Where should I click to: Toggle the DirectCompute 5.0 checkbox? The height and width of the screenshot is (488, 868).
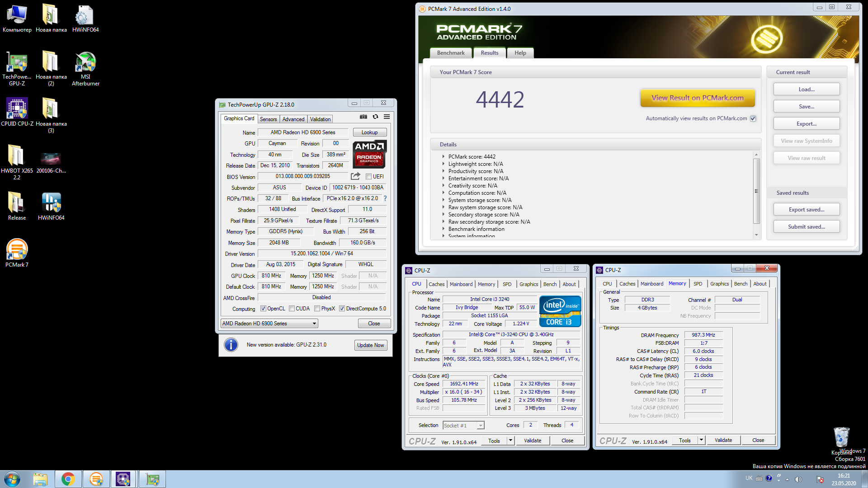[342, 309]
